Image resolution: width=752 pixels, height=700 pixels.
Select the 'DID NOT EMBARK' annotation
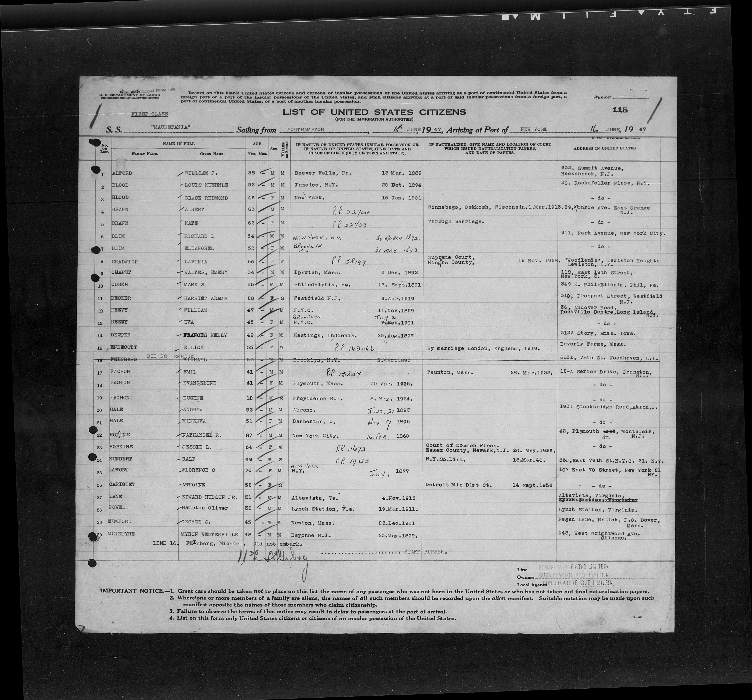click(170, 356)
